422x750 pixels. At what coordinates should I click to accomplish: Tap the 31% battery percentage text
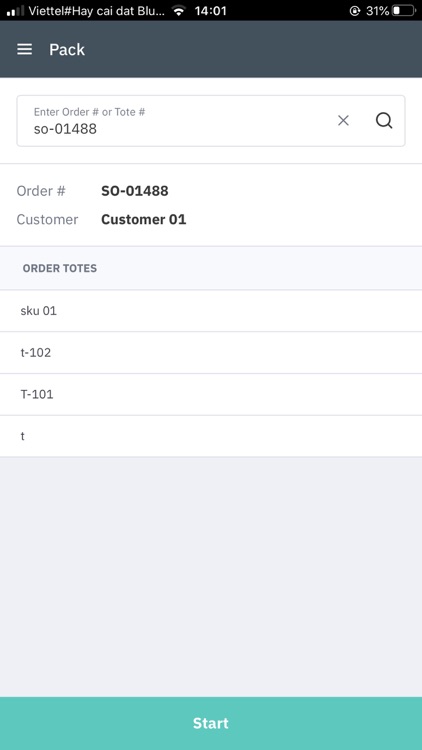pos(377,11)
